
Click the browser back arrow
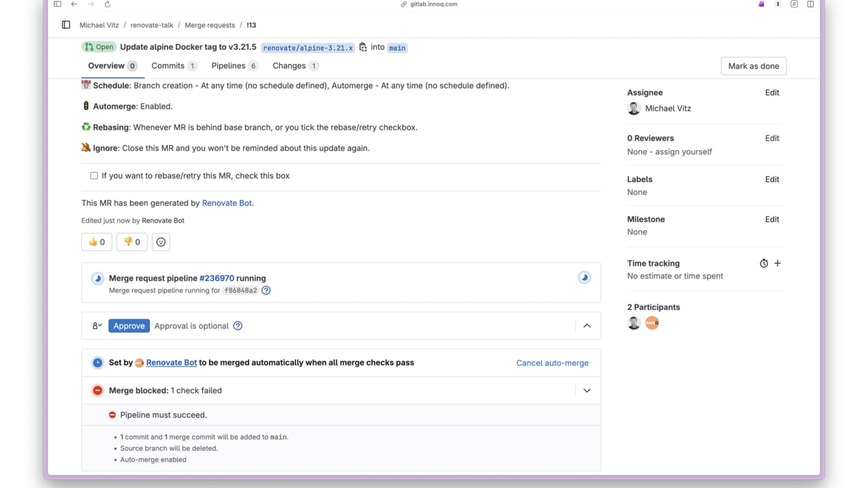74,4
